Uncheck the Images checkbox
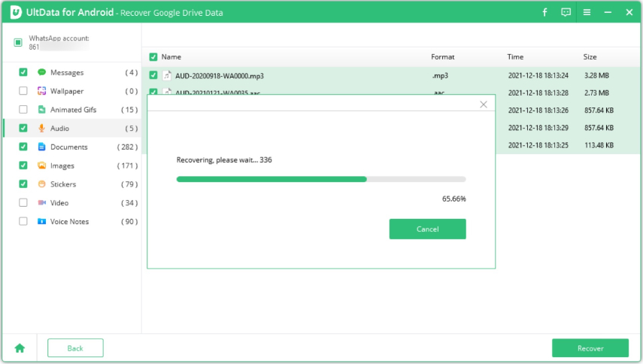The width and height of the screenshot is (643, 364). (23, 165)
